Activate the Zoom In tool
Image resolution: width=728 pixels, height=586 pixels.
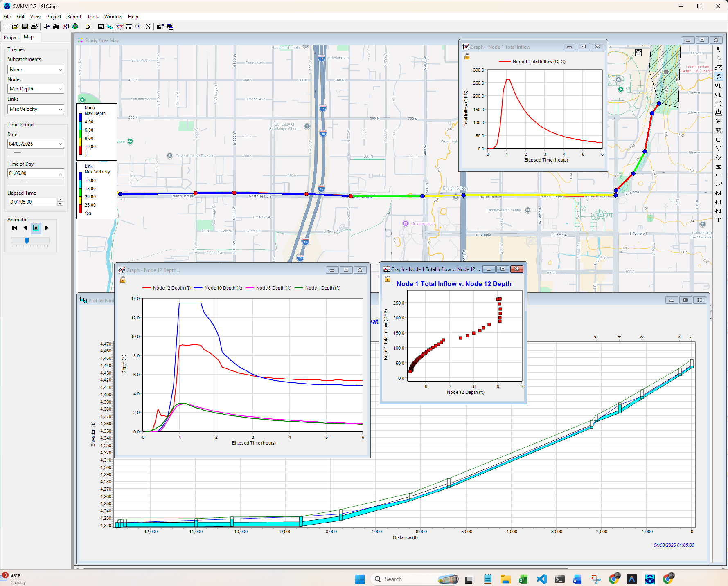click(x=719, y=86)
